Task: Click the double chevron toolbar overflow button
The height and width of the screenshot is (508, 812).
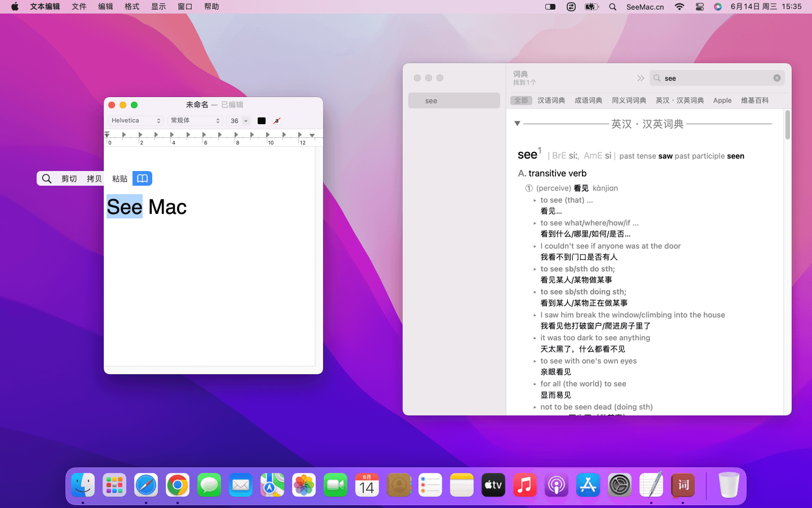Action: click(x=641, y=78)
